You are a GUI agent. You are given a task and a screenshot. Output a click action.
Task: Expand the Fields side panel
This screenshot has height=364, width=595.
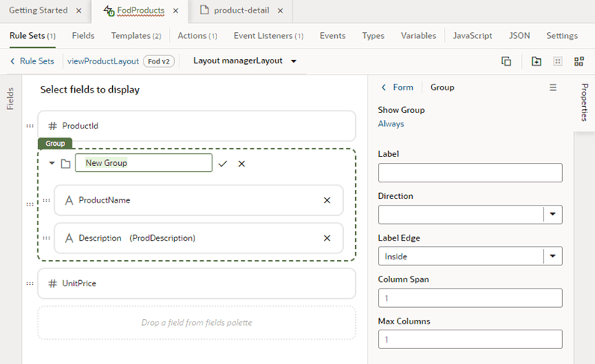[x=10, y=99]
